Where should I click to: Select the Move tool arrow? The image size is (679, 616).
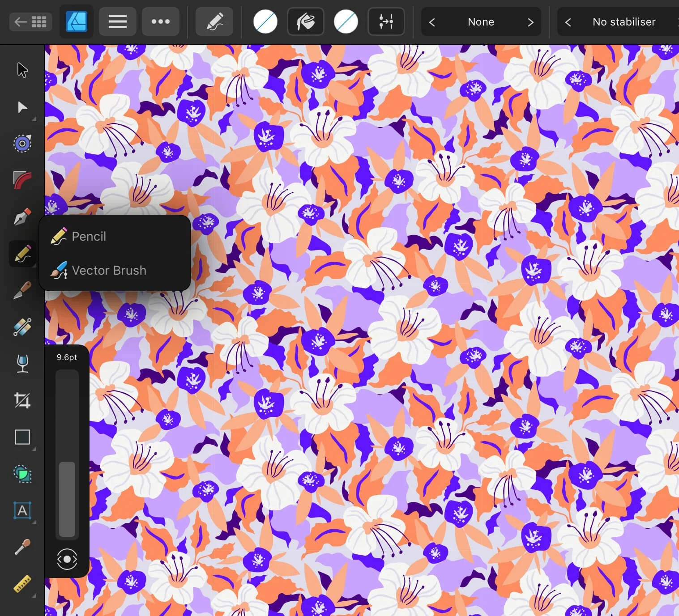(x=22, y=70)
